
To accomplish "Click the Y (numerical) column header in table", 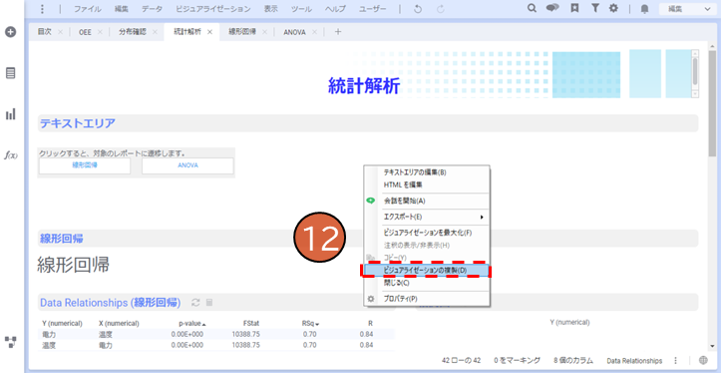I will [61, 323].
